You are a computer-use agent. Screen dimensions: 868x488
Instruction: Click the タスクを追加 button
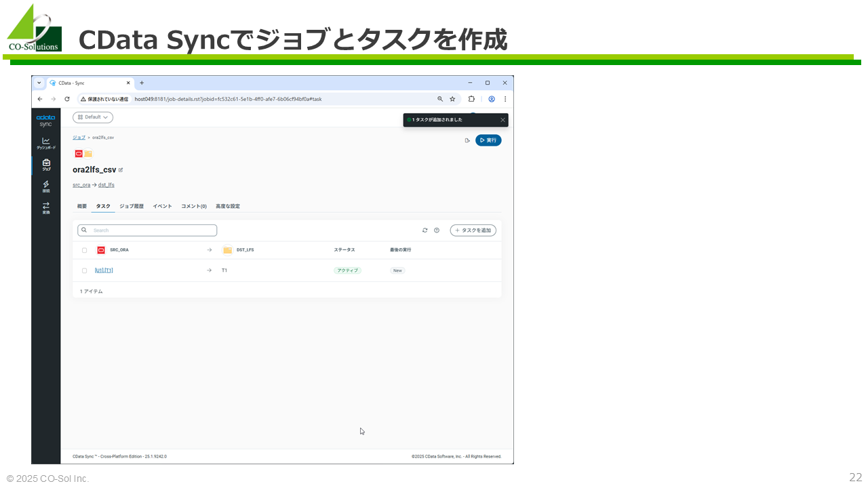pos(473,230)
